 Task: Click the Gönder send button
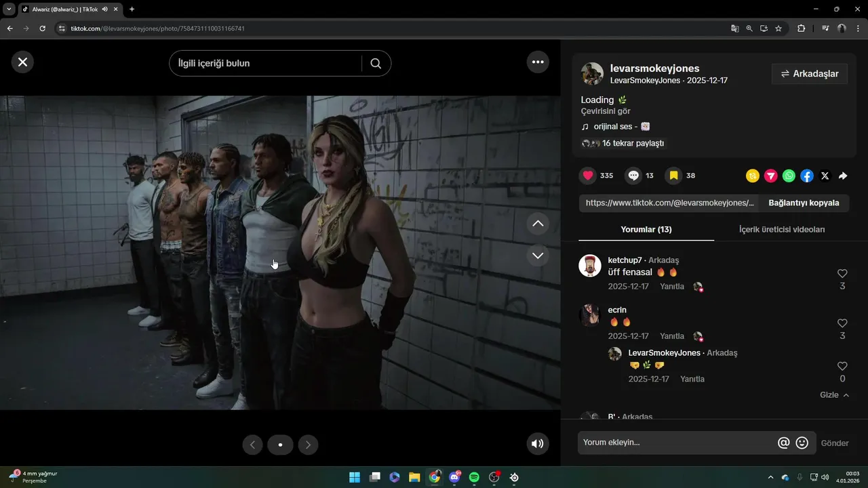point(835,443)
